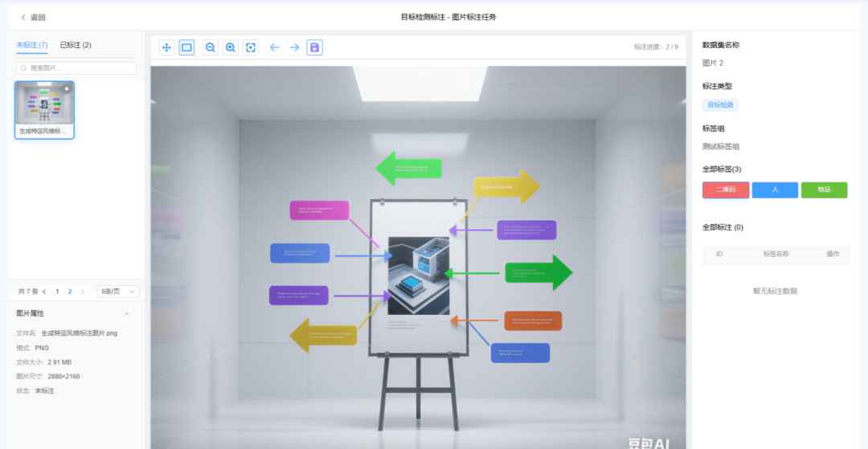Open the image thumbnail 生成特定风格标...

click(x=44, y=110)
